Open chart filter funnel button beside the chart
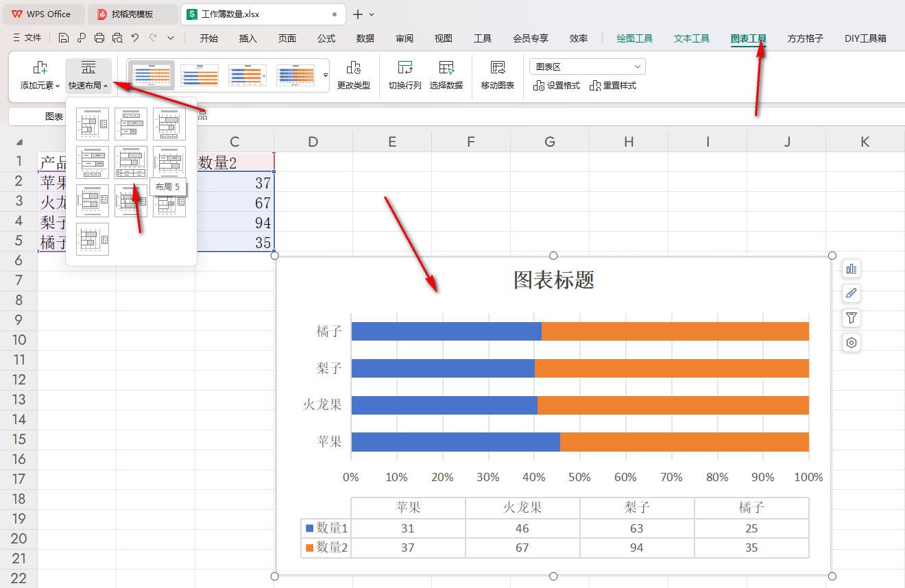Viewport: 905px width, 588px height. tap(852, 318)
